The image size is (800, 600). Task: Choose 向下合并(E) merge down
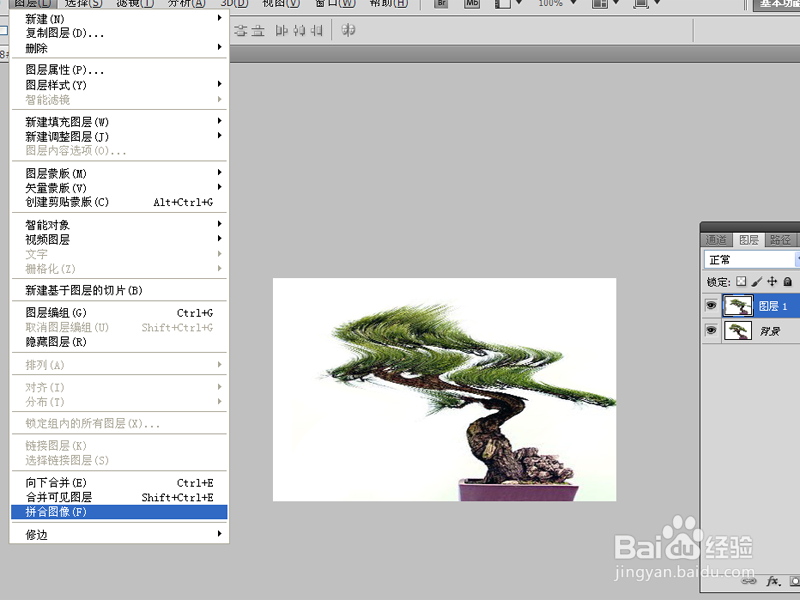(x=119, y=483)
